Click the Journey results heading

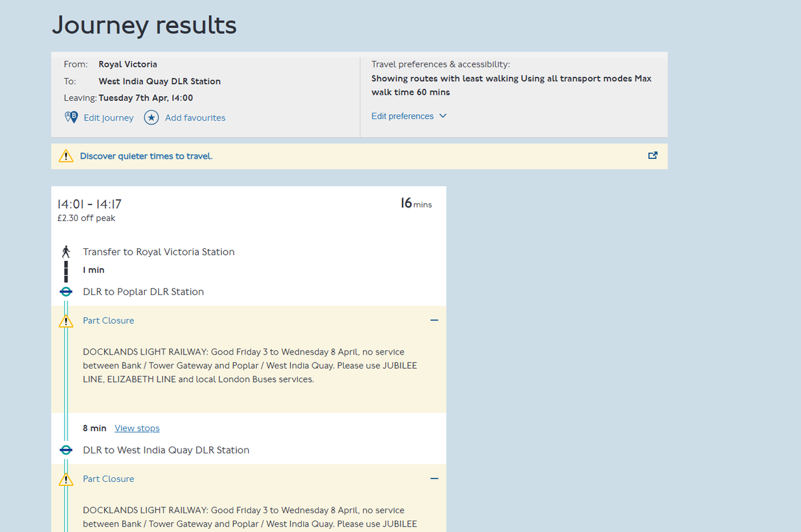[144, 25]
